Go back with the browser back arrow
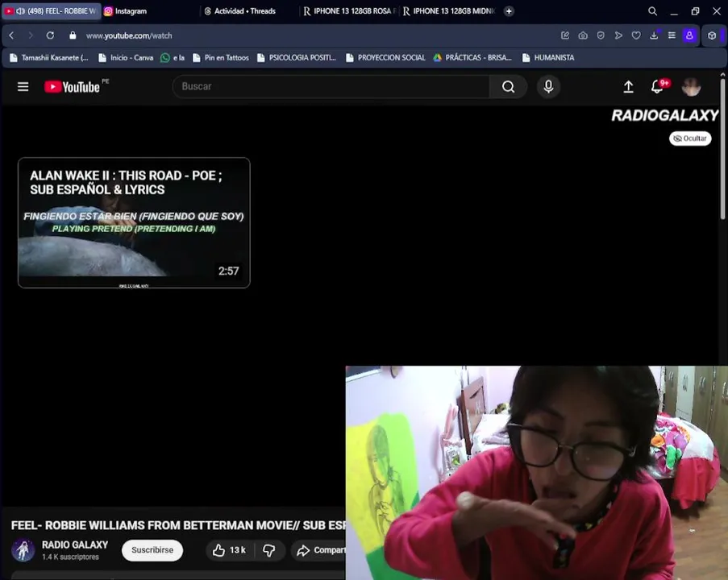 coord(11,35)
